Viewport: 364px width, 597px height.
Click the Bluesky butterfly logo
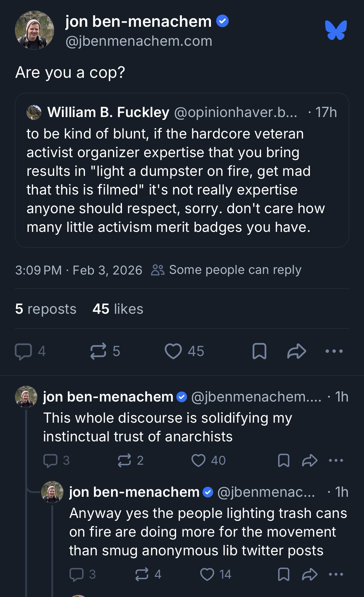[336, 30]
